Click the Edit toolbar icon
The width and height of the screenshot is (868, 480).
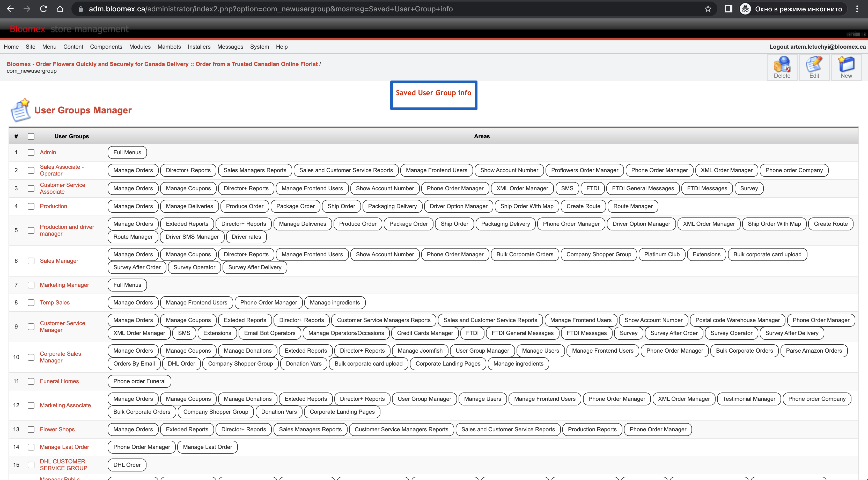pyautogui.click(x=814, y=67)
